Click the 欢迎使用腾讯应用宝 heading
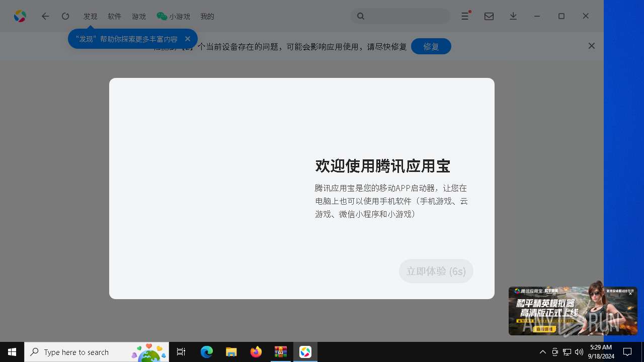The width and height of the screenshot is (644, 362). point(382,166)
